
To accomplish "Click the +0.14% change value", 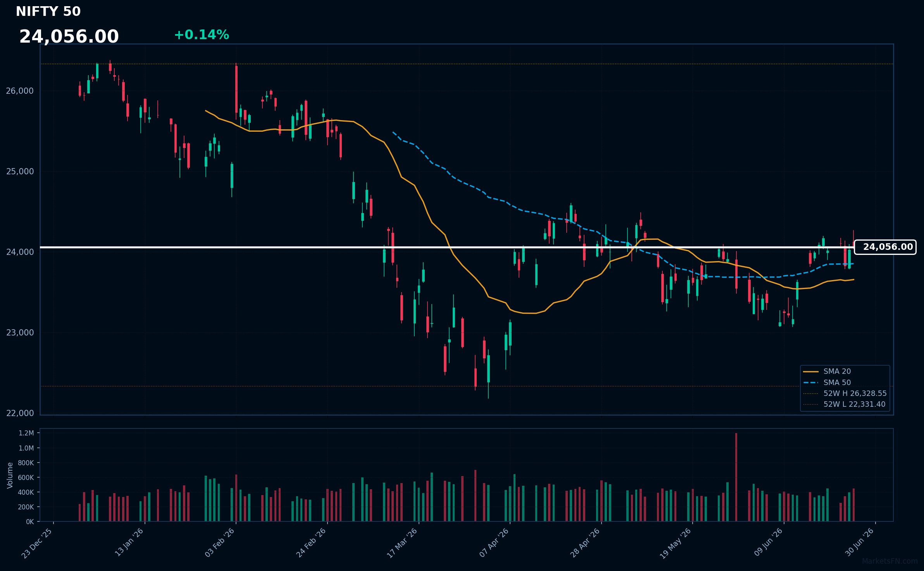I will point(202,35).
